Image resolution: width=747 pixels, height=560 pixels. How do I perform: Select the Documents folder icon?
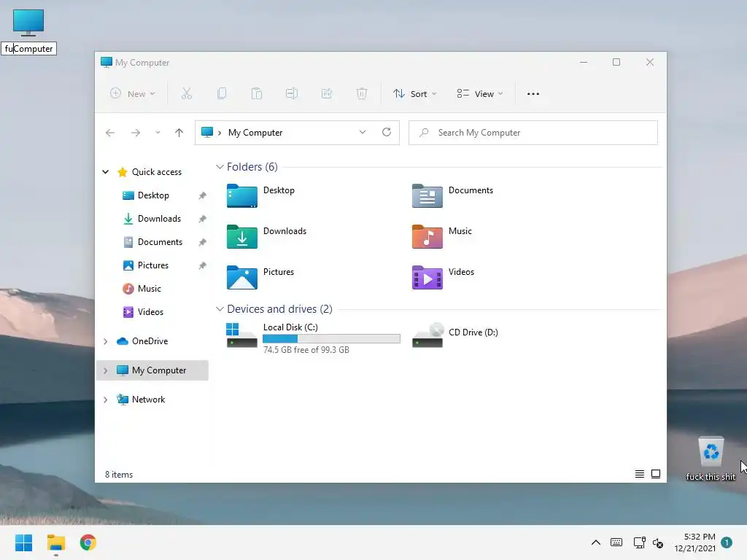tap(427, 195)
